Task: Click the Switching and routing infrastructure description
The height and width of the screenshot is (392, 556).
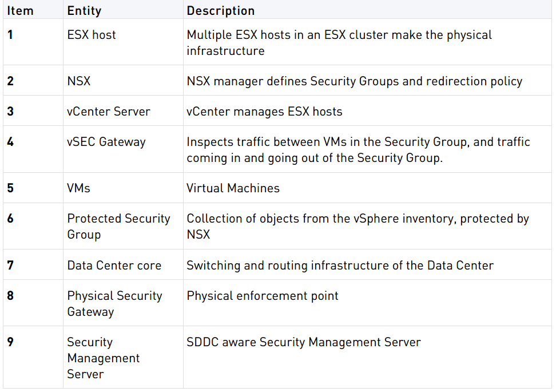Action: [340, 266]
